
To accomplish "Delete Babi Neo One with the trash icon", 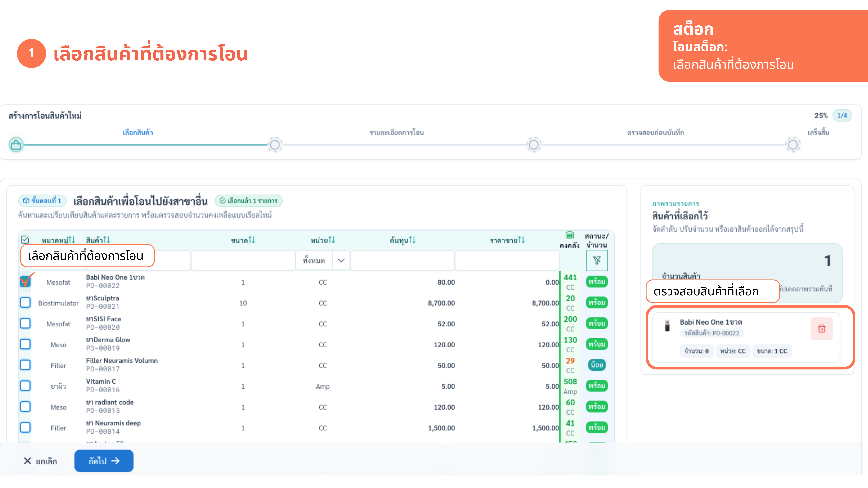I will [822, 328].
